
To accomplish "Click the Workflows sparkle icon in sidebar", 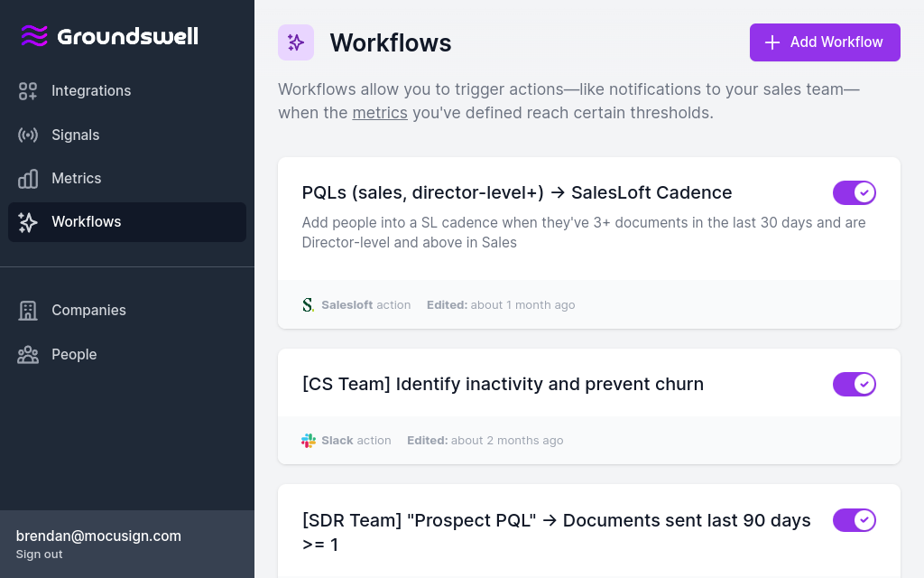I will 28,222.
